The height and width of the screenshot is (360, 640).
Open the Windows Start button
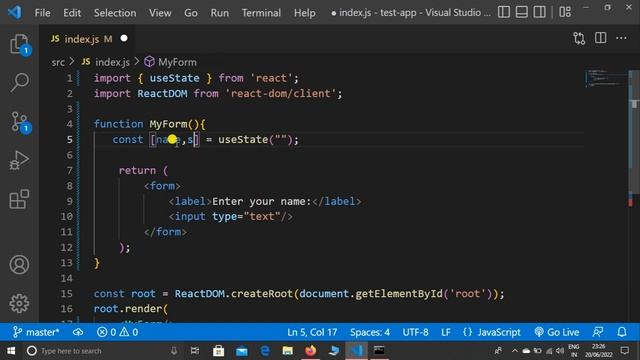click(x=11, y=351)
